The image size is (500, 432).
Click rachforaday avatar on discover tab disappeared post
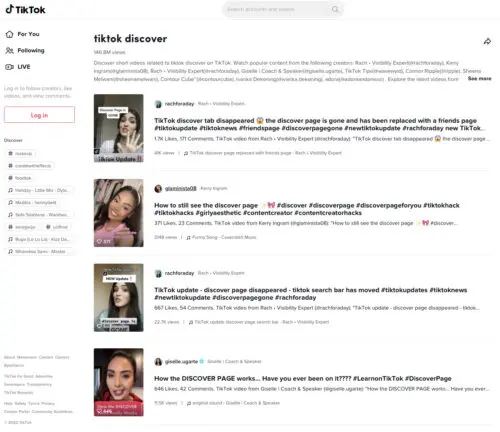158,104
